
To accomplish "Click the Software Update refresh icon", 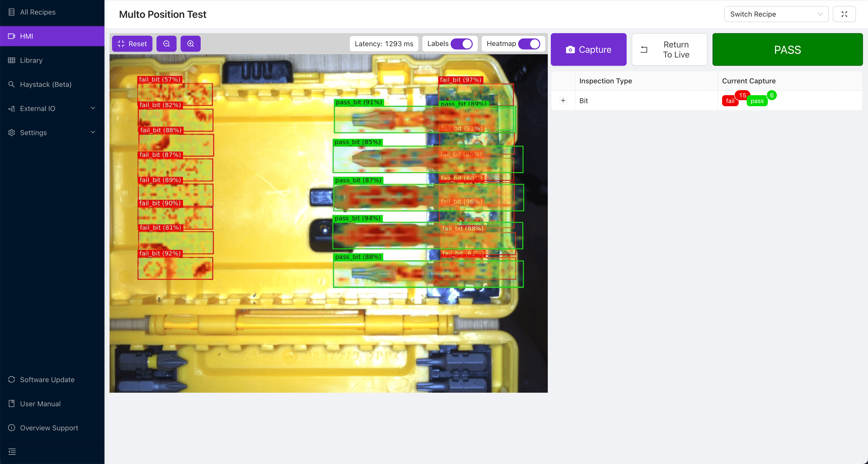I will click(12, 379).
